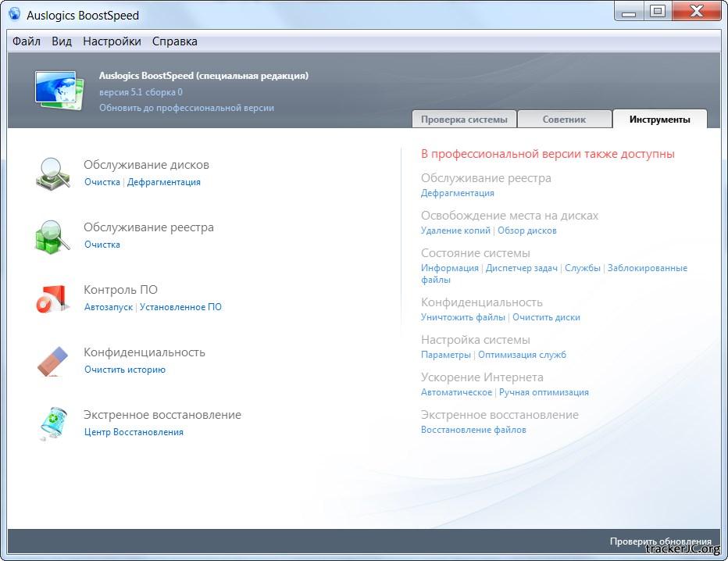The width and height of the screenshot is (728, 561).
Task: Click the Disk Maintenance magnifier icon
Action: (52, 173)
